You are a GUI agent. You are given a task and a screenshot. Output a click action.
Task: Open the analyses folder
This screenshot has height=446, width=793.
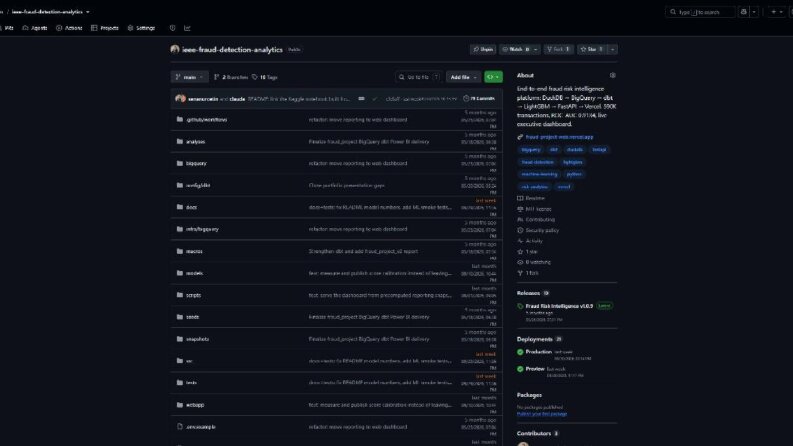pyautogui.click(x=195, y=142)
